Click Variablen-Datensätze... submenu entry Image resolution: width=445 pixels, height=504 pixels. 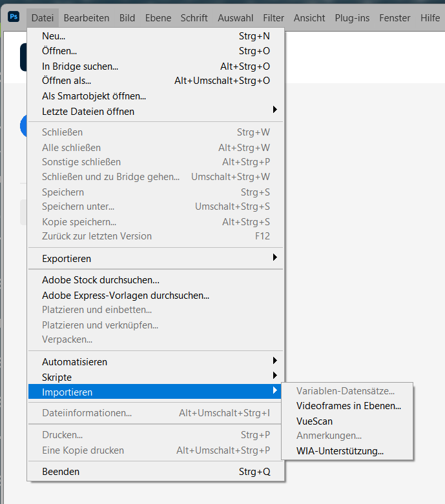click(x=347, y=391)
